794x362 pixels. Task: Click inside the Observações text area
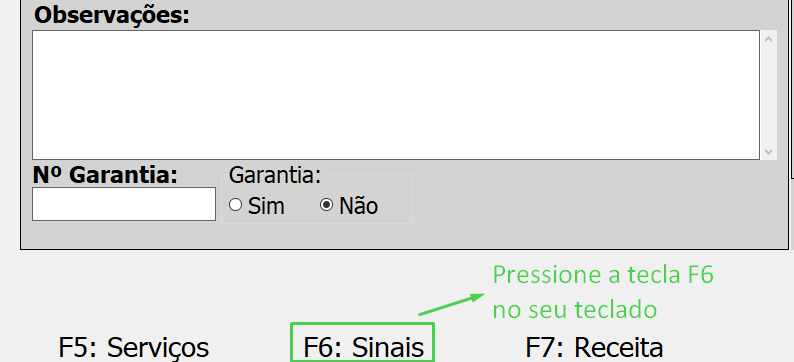pyautogui.click(x=395, y=95)
